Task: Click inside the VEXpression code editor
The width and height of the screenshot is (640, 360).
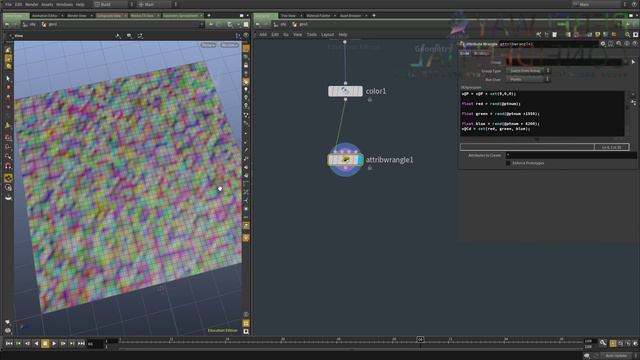Action: (x=542, y=113)
